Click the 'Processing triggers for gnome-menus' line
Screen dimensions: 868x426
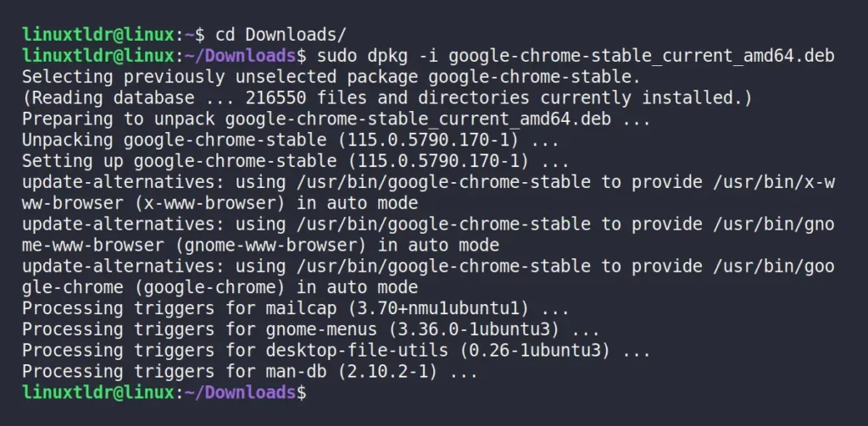310,329
